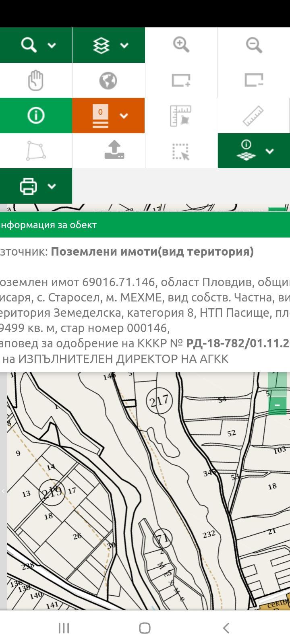Screen dimensions: 290x644
Task: Show full extent with globe icon
Action: 108,80
